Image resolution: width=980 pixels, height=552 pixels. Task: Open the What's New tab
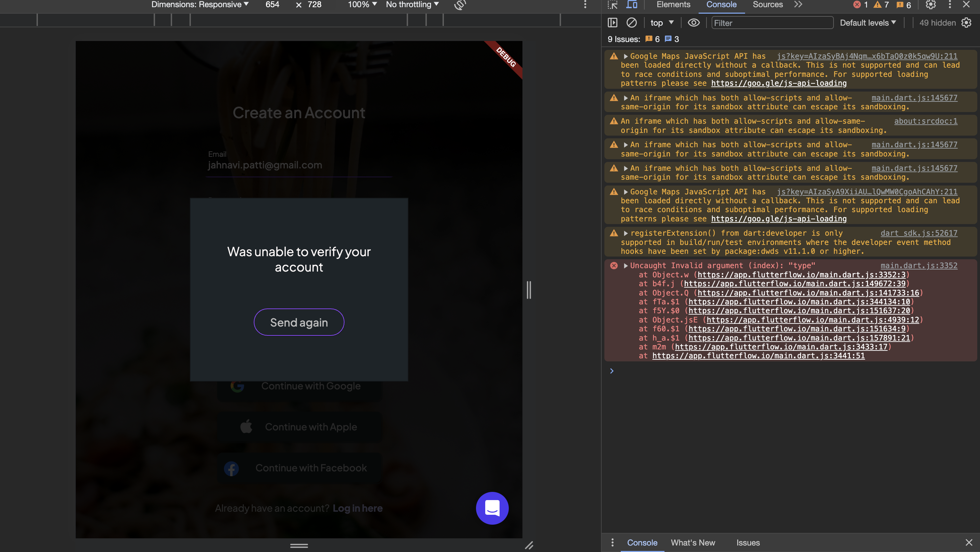693,542
